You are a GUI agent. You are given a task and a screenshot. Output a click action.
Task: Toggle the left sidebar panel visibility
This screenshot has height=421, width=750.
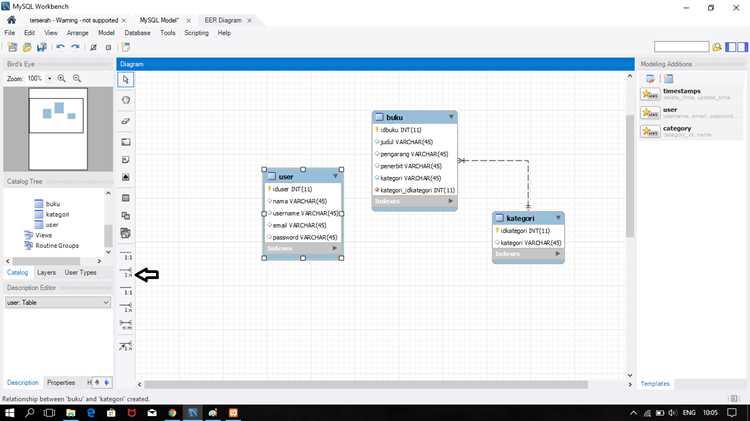[730, 47]
